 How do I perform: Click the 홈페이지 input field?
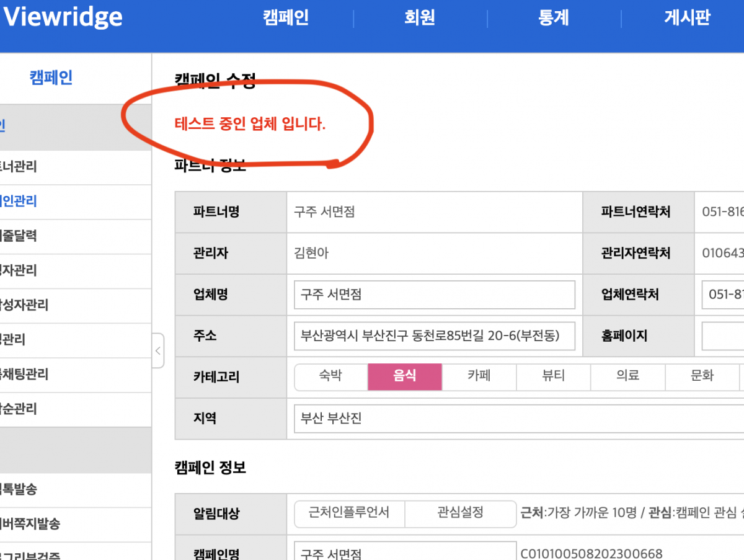[x=723, y=336]
